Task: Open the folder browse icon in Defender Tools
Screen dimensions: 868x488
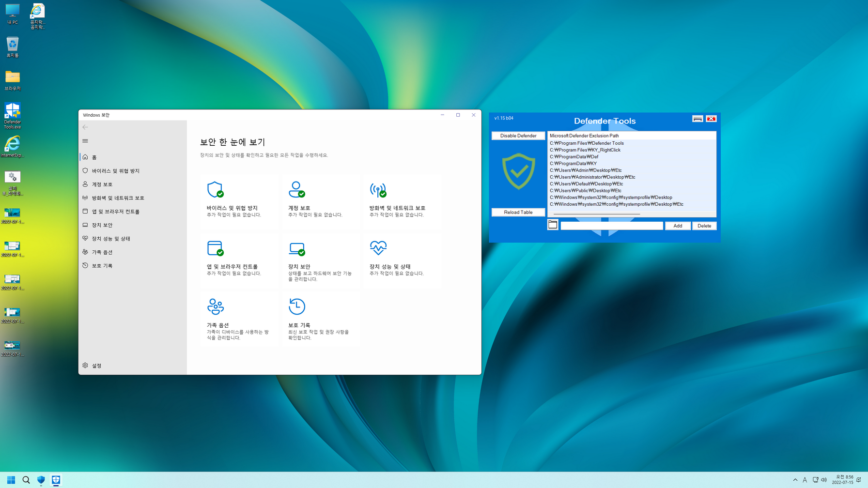Action: (x=553, y=225)
